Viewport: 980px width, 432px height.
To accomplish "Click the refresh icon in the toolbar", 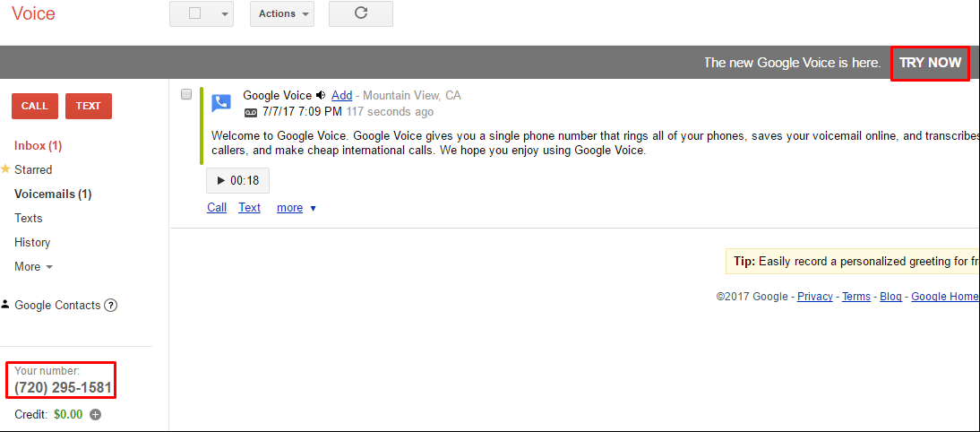I will [x=361, y=13].
